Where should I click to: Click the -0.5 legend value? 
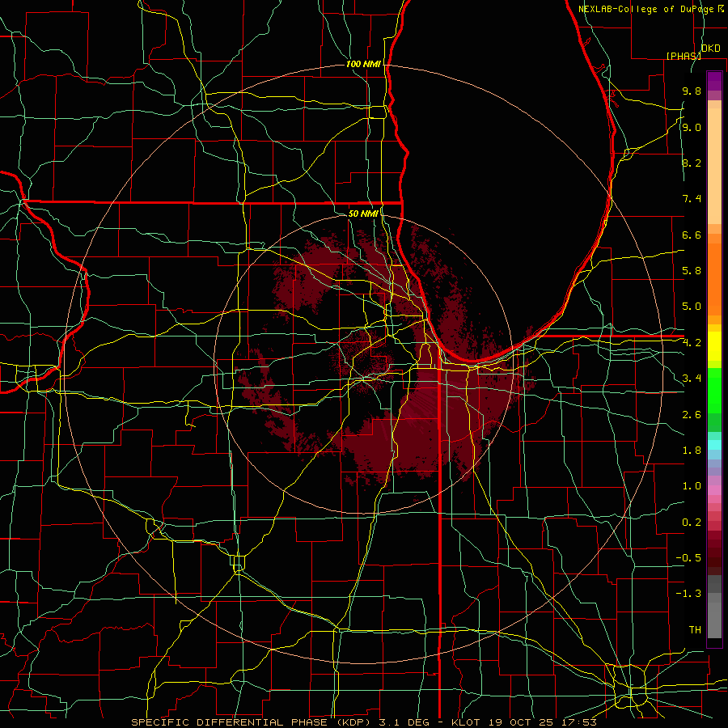688,558
